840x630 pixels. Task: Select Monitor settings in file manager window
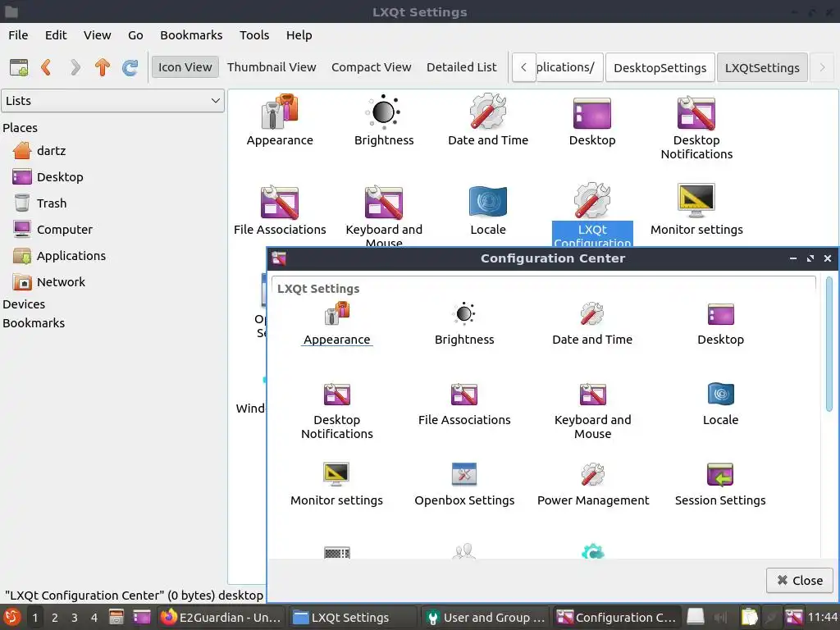(x=696, y=210)
